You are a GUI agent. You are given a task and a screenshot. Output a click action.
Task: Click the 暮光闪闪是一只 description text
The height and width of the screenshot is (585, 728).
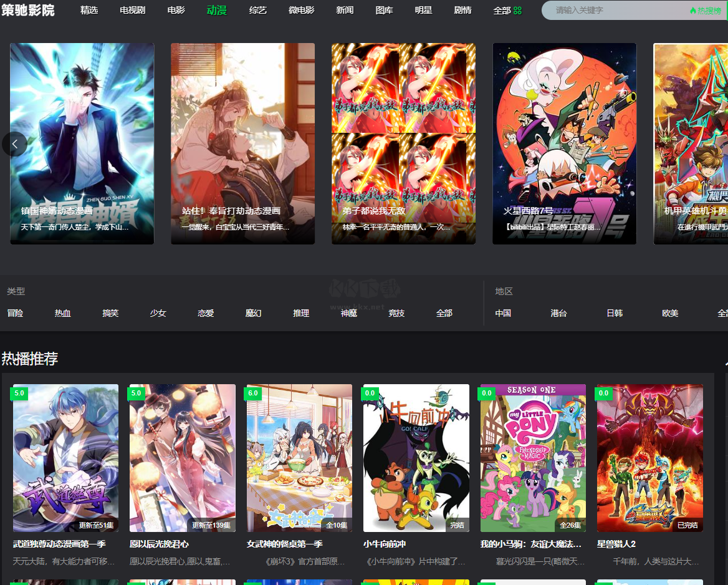pos(540,562)
